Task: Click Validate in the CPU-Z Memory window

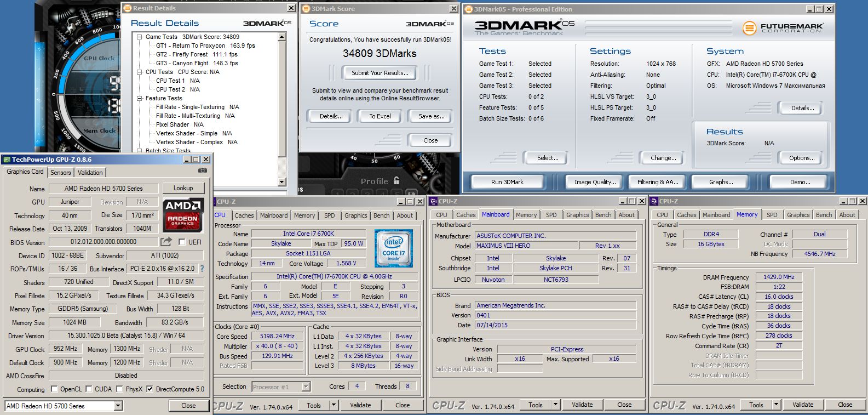Action: tap(803, 405)
